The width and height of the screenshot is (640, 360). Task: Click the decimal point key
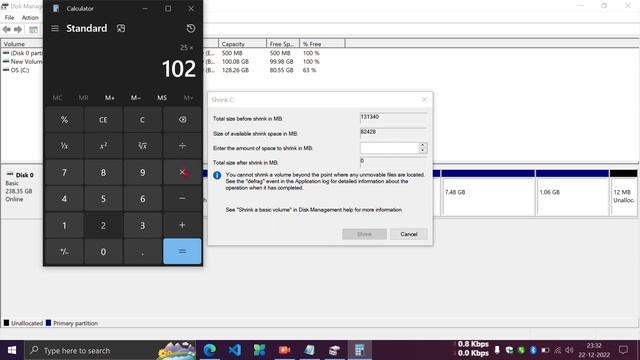click(x=142, y=251)
